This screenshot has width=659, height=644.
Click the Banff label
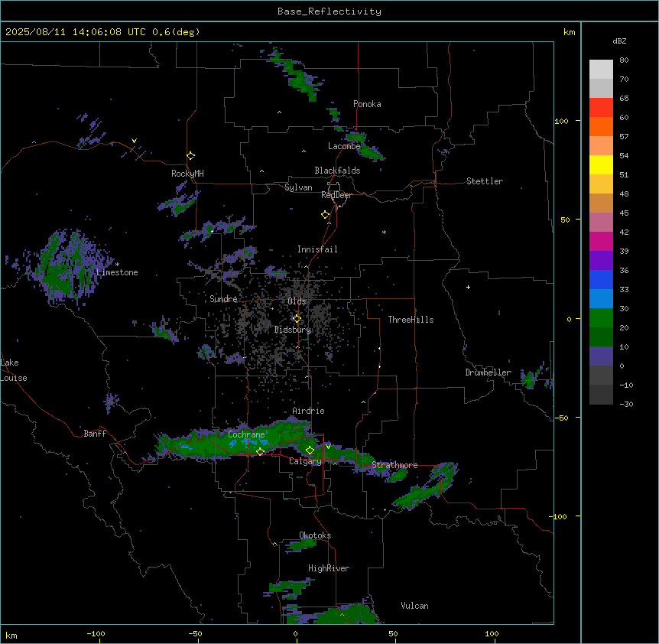coord(95,434)
